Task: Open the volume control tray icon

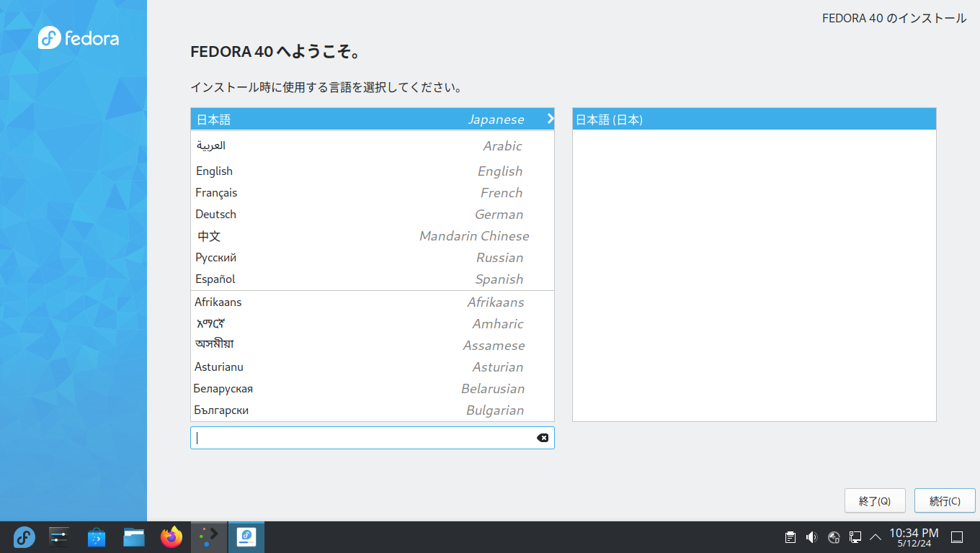Action: [812, 537]
